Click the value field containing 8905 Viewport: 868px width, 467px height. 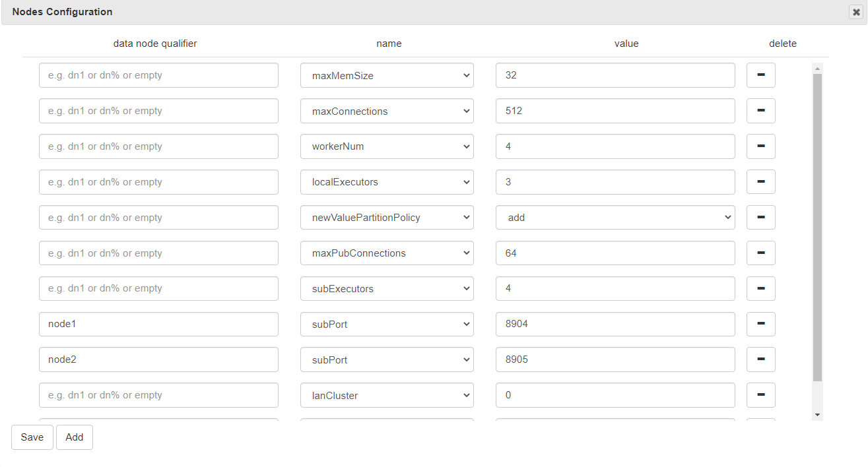pos(615,359)
